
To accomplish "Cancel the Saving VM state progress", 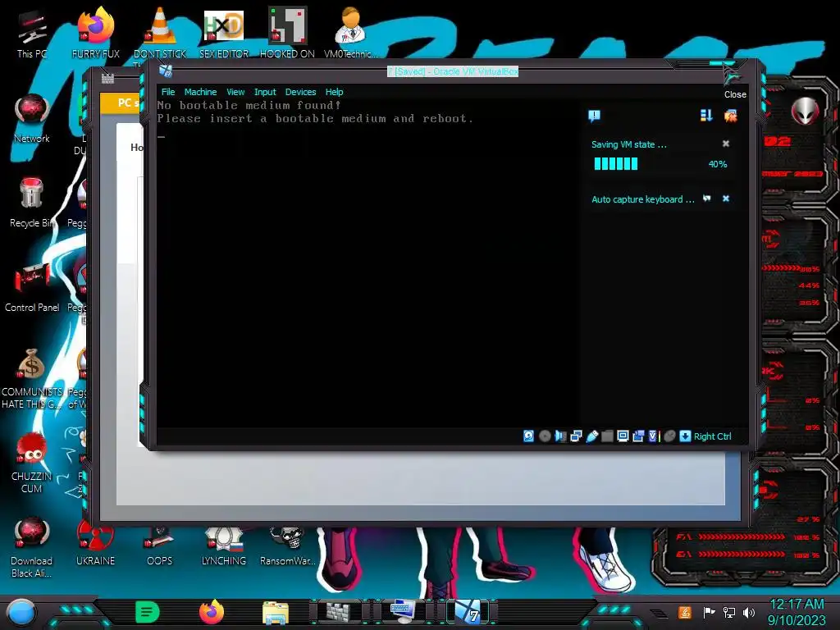I will [x=726, y=144].
